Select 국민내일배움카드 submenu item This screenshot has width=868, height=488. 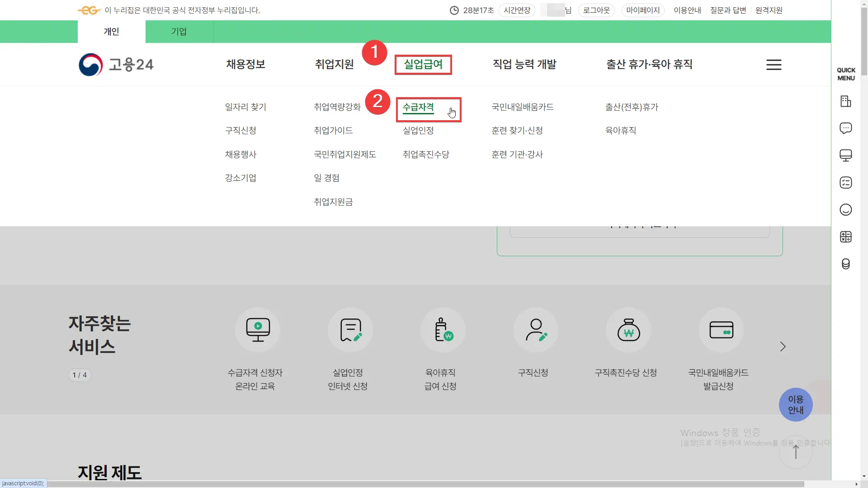pos(523,107)
